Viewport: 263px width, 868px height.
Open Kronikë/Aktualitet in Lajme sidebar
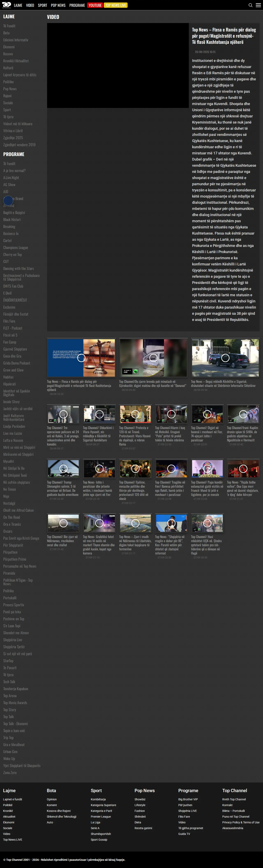coord(16,61)
